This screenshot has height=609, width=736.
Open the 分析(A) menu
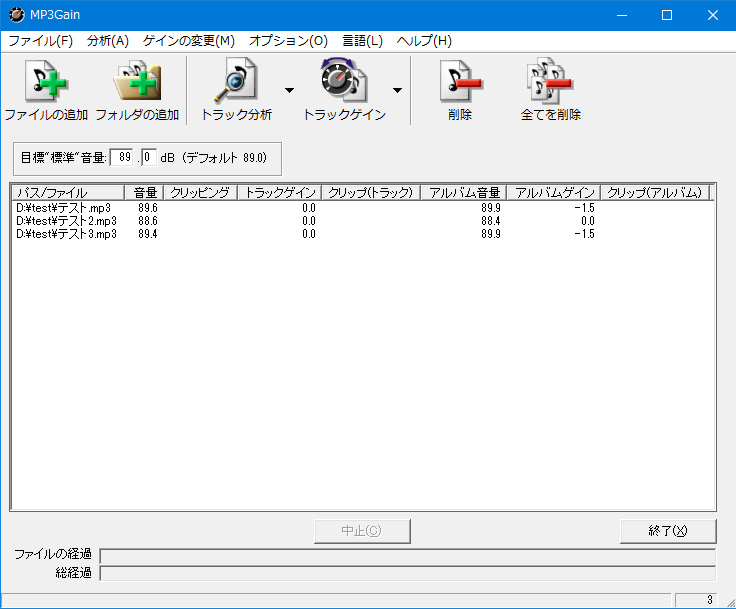point(107,41)
